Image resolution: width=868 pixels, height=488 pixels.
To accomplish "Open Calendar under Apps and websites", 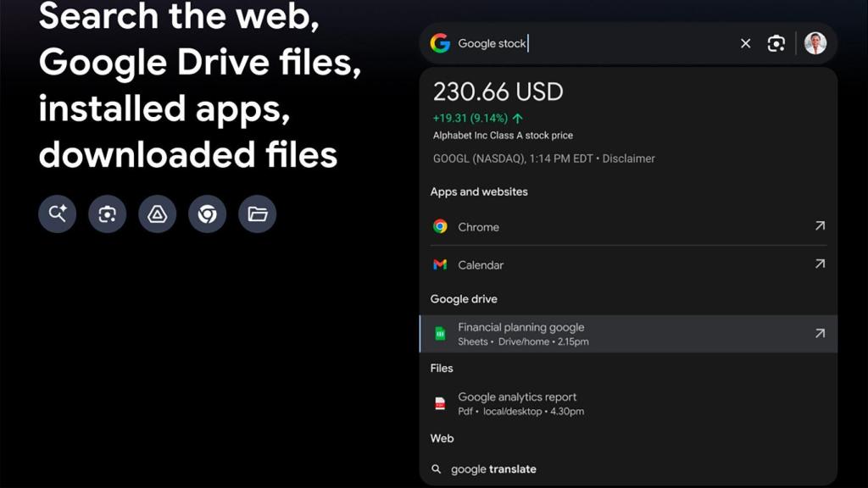I will coord(481,264).
